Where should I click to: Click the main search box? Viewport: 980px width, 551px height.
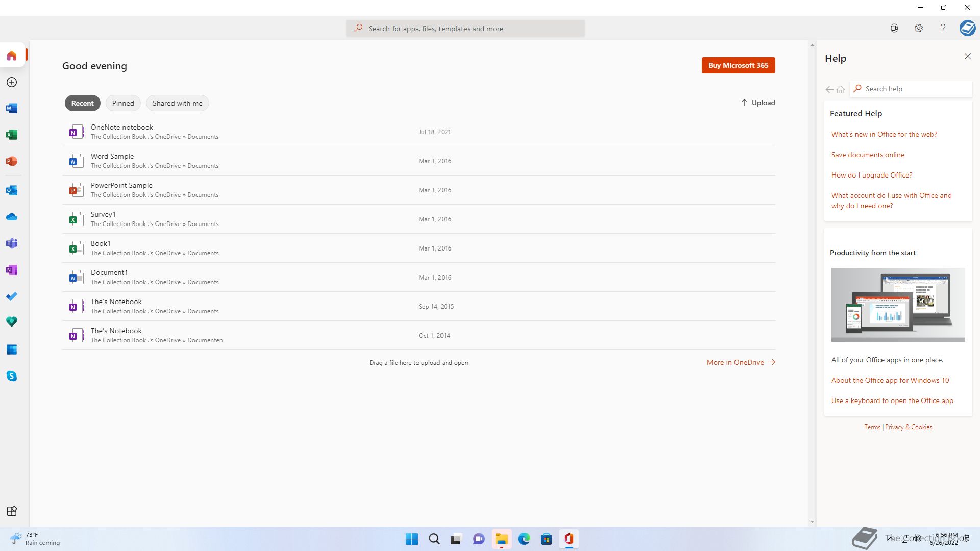click(x=465, y=29)
